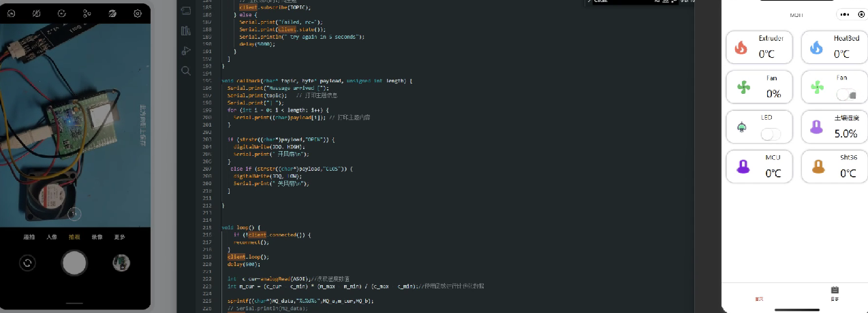Open Boards Manager in Arduino sidebar
This screenshot has height=313, width=868.
click(185, 12)
